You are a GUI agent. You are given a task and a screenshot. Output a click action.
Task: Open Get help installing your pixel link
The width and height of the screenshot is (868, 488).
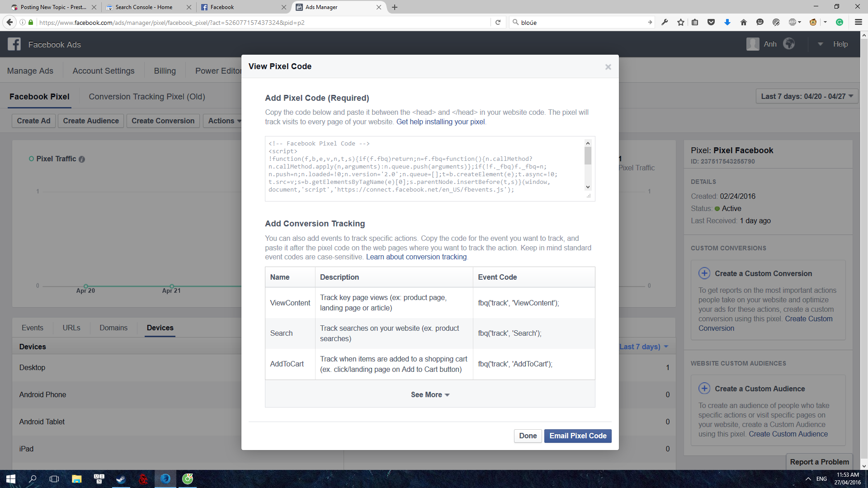click(440, 122)
